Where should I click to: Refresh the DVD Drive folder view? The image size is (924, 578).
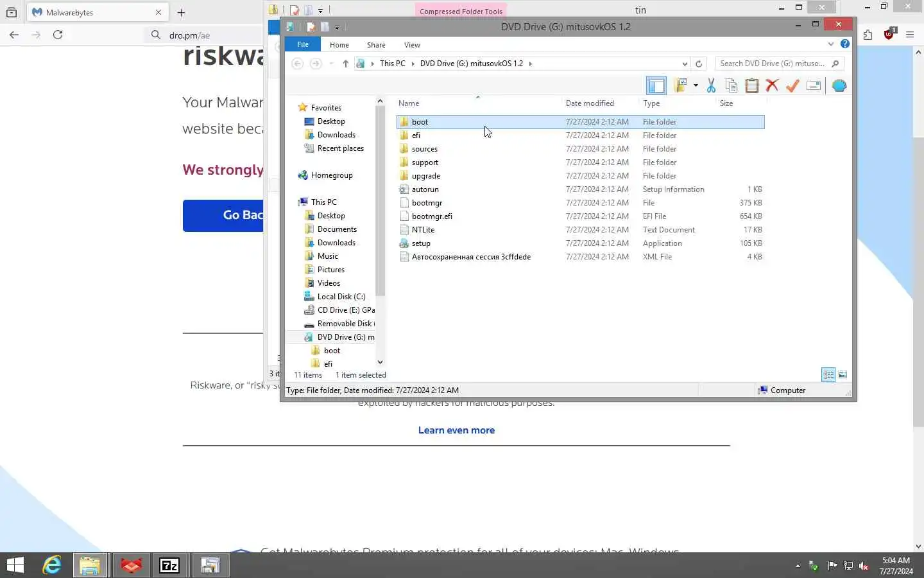click(699, 64)
